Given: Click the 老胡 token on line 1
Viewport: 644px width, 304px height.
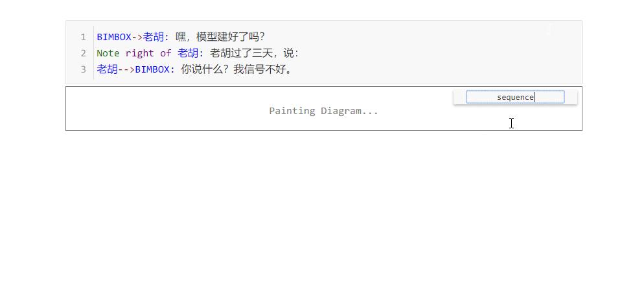Looking at the screenshot, I should click(x=153, y=38).
